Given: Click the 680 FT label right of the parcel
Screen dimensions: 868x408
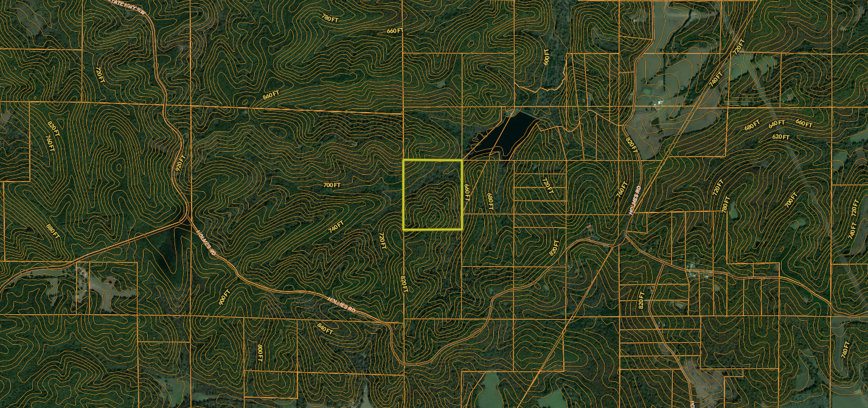Looking at the screenshot, I should pyautogui.click(x=489, y=200).
